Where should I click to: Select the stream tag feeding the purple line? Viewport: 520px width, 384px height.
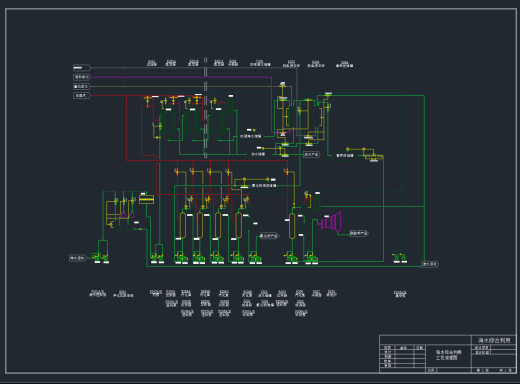(x=82, y=77)
